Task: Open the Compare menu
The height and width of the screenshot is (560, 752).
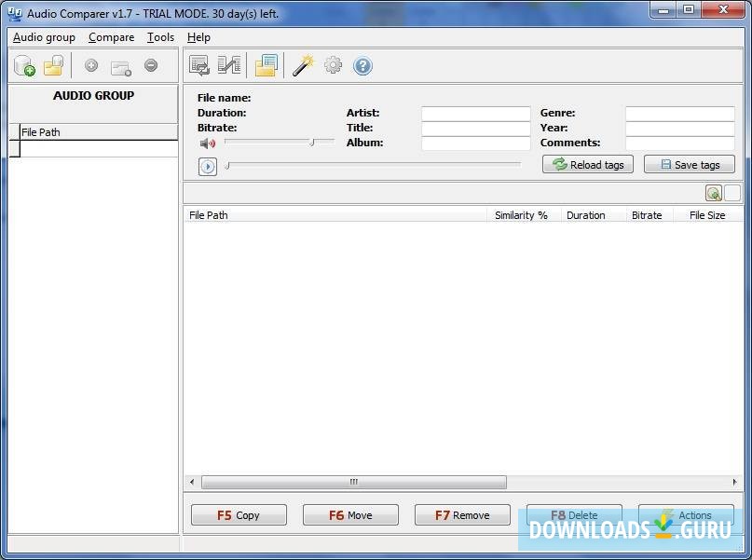Action: tap(111, 37)
